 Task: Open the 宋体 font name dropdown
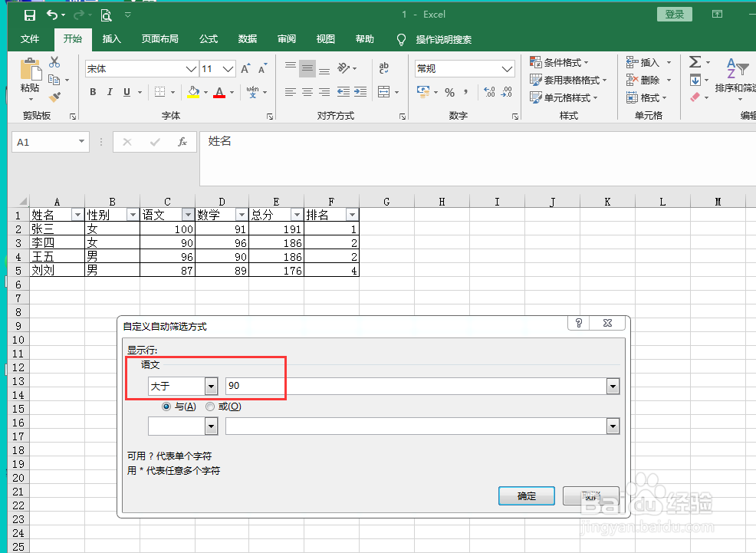[x=192, y=69]
